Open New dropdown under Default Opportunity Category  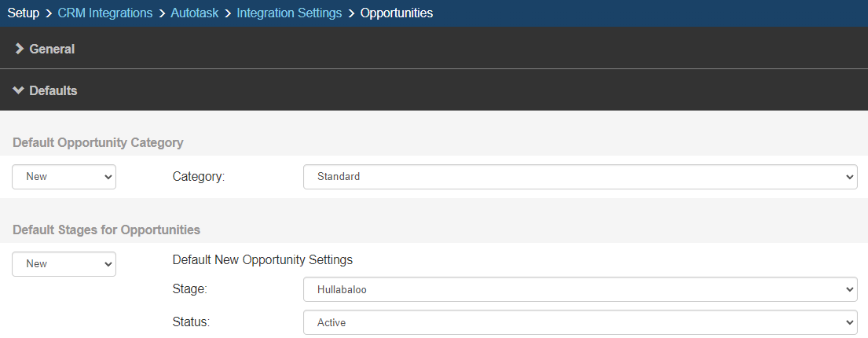tap(64, 177)
